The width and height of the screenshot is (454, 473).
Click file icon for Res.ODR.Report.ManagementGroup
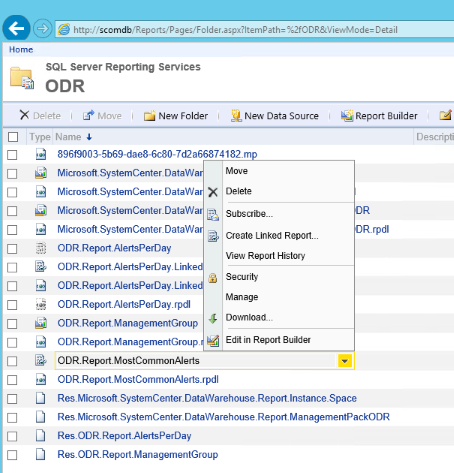(x=41, y=454)
